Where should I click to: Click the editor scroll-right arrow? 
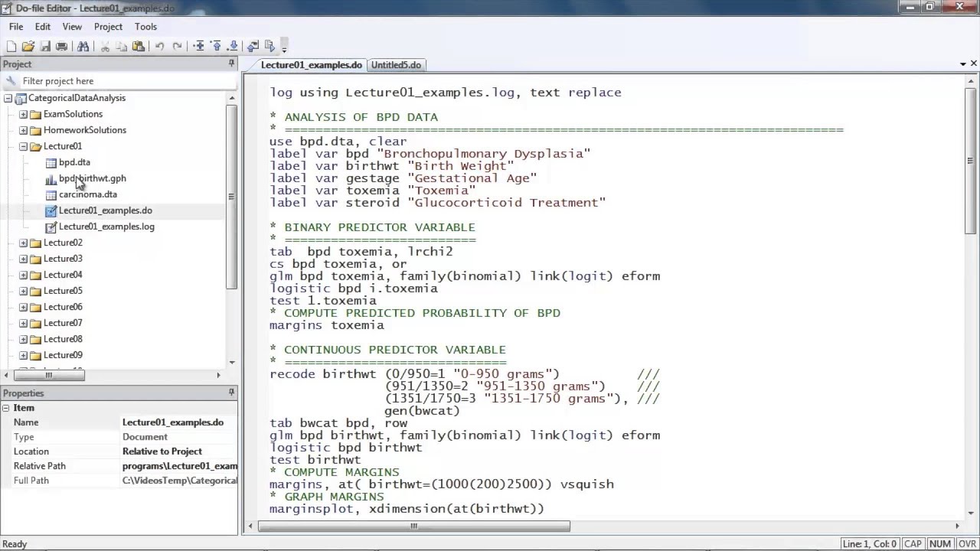957,526
